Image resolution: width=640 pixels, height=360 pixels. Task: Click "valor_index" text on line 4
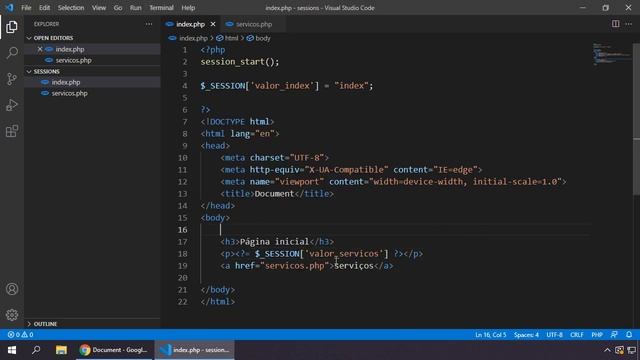coord(282,86)
